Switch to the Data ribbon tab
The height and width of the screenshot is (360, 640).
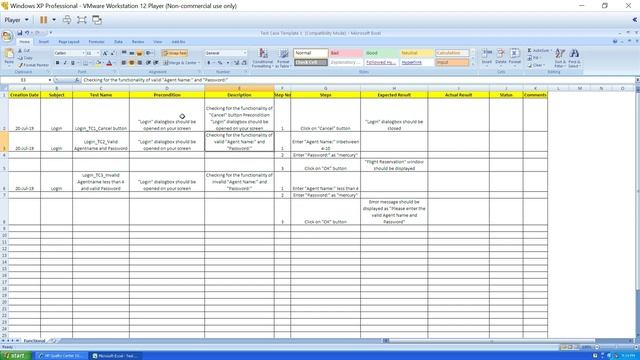[x=118, y=42]
